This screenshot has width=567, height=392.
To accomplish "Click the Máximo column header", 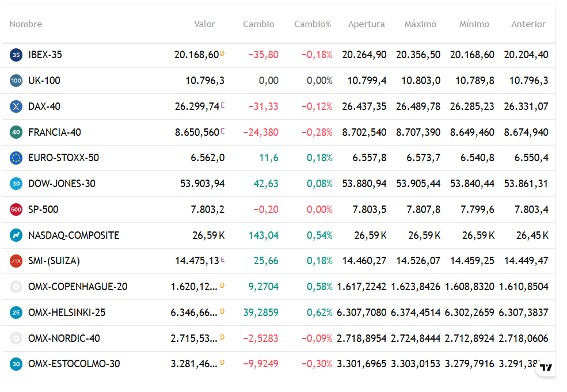I will click(x=420, y=24).
